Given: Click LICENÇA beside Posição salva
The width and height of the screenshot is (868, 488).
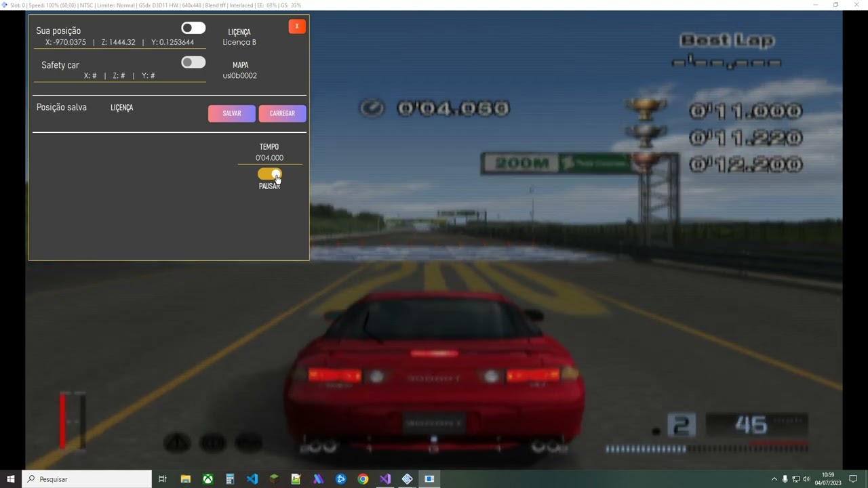Looking at the screenshot, I should click(x=122, y=108).
